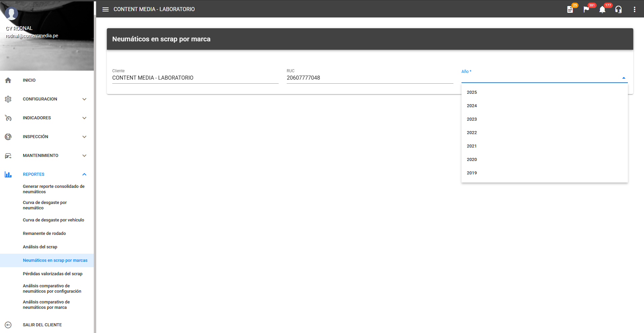The image size is (644, 333).
Task: Open the bell alerts with badge 177
Action: tap(602, 9)
